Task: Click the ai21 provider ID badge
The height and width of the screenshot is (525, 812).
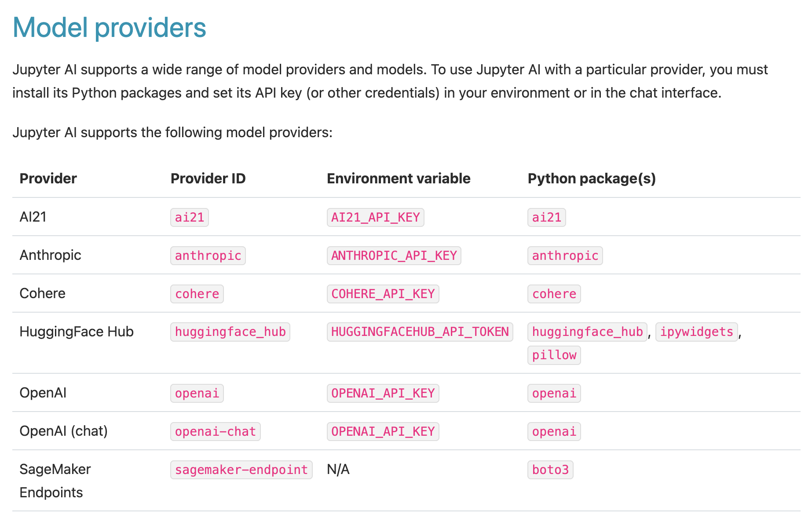Action: click(189, 217)
